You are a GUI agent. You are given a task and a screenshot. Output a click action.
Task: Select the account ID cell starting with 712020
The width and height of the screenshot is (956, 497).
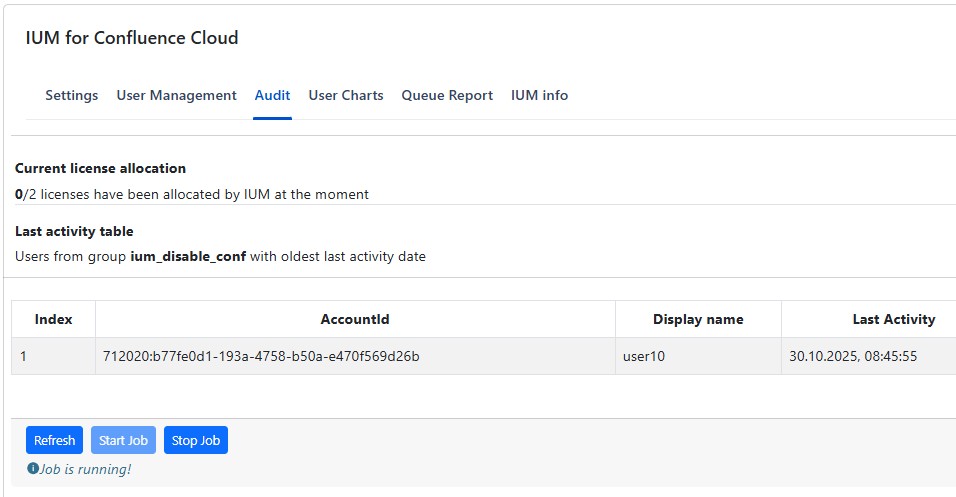(261, 356)
